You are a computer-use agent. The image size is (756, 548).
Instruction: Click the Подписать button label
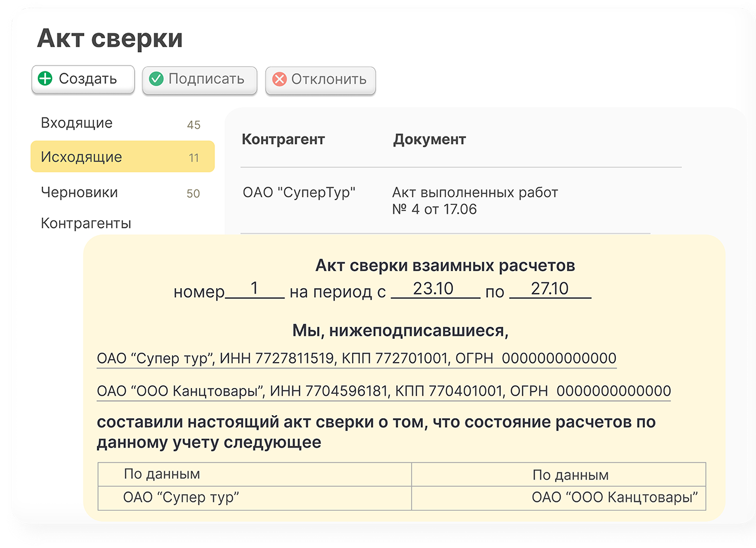pyautogui.click(x=206, y=79)
